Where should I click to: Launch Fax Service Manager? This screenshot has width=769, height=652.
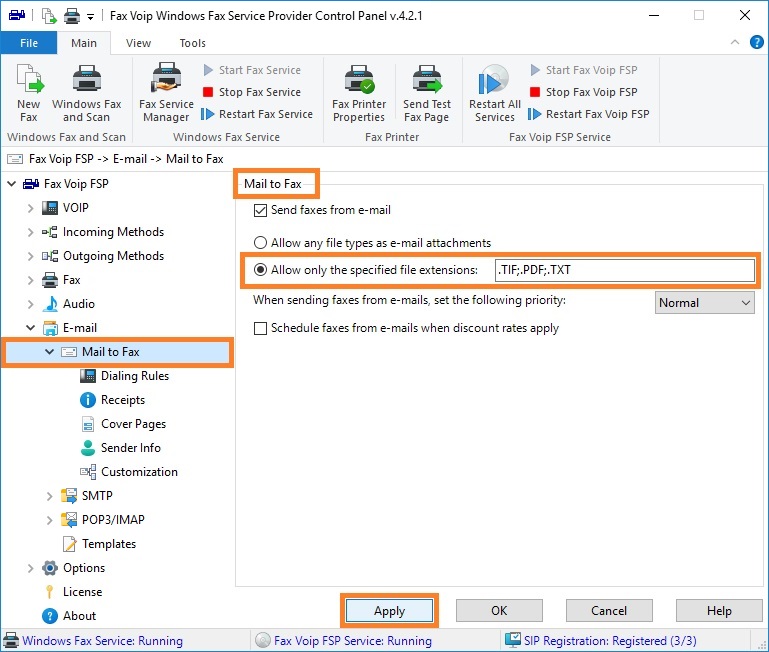coord(166,93)
